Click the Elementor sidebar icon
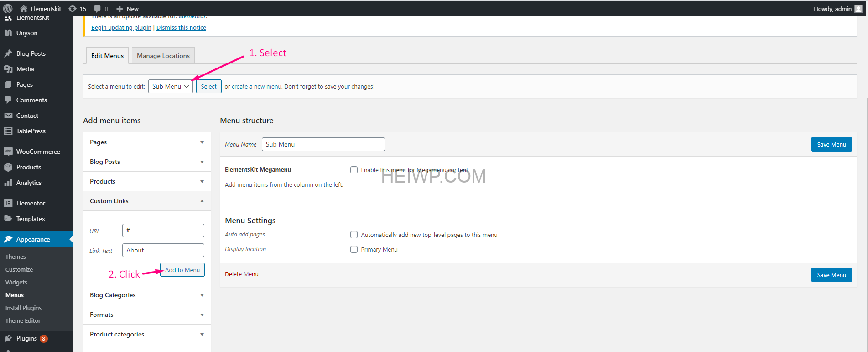 pos(8,203)
